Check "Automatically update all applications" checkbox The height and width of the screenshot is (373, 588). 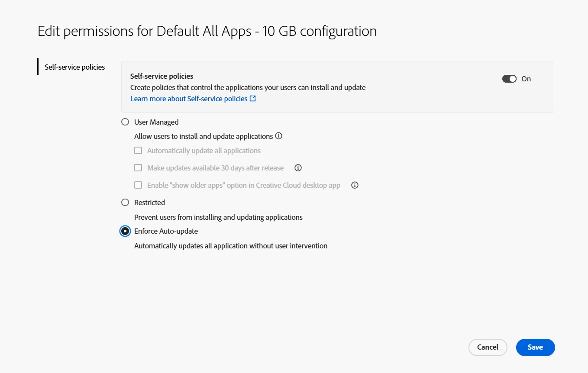(x=138, y=151)
